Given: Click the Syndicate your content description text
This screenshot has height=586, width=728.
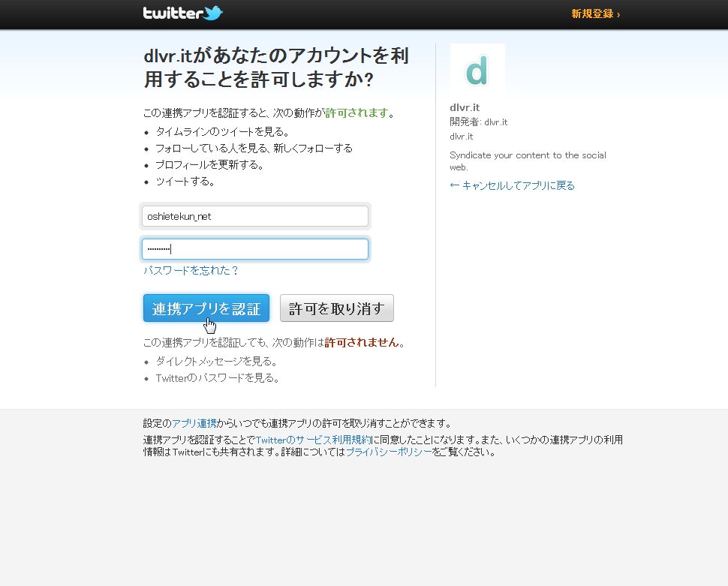Looking at the screenshot, I should [528, 161].
